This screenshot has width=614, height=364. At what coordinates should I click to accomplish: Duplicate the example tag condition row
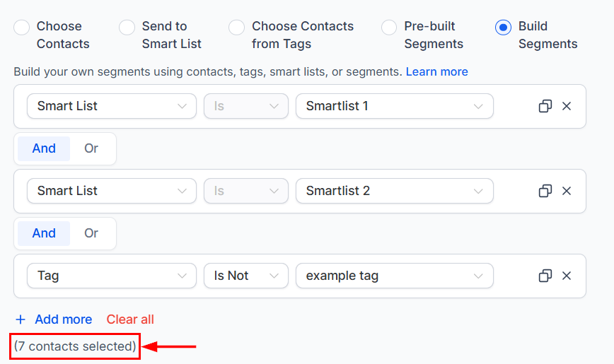(x=545, y=276)
